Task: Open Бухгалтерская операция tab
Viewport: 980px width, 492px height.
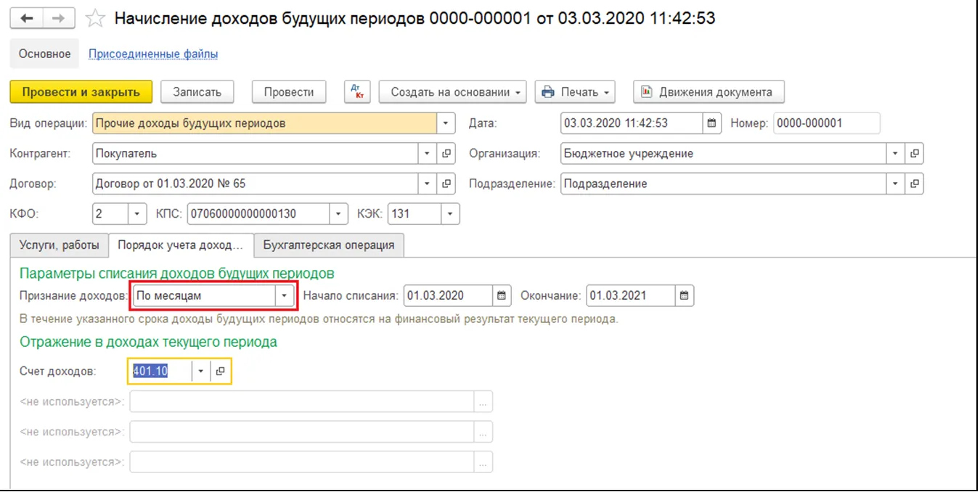Action: [329, 245]
